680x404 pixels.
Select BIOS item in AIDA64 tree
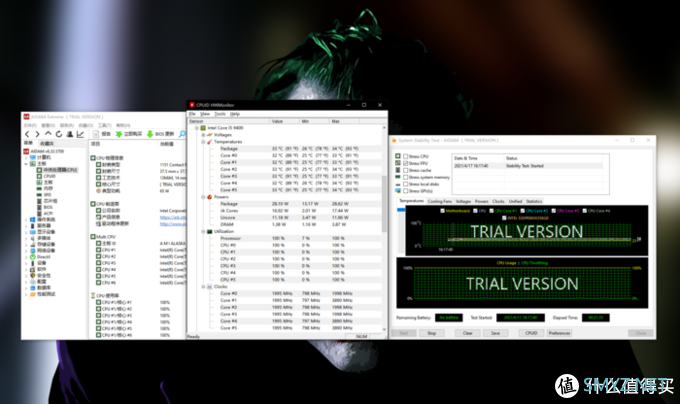click(48, 207)
